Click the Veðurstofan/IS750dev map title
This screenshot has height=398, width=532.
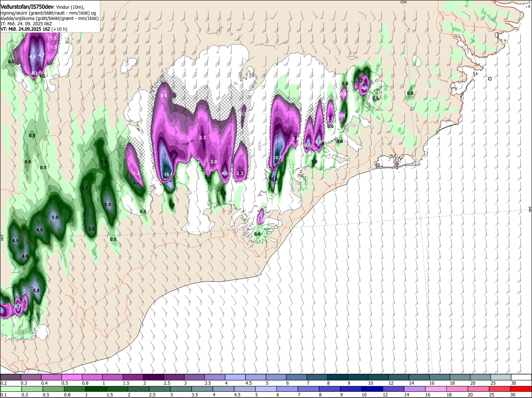(27, 7)
